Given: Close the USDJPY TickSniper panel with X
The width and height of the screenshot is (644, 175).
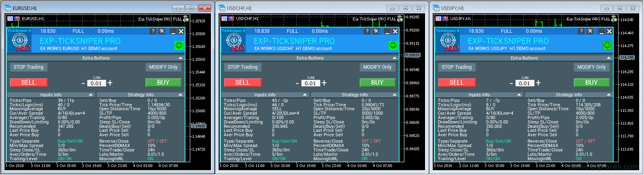Looking at the screenshot, I should coord(609,31).
